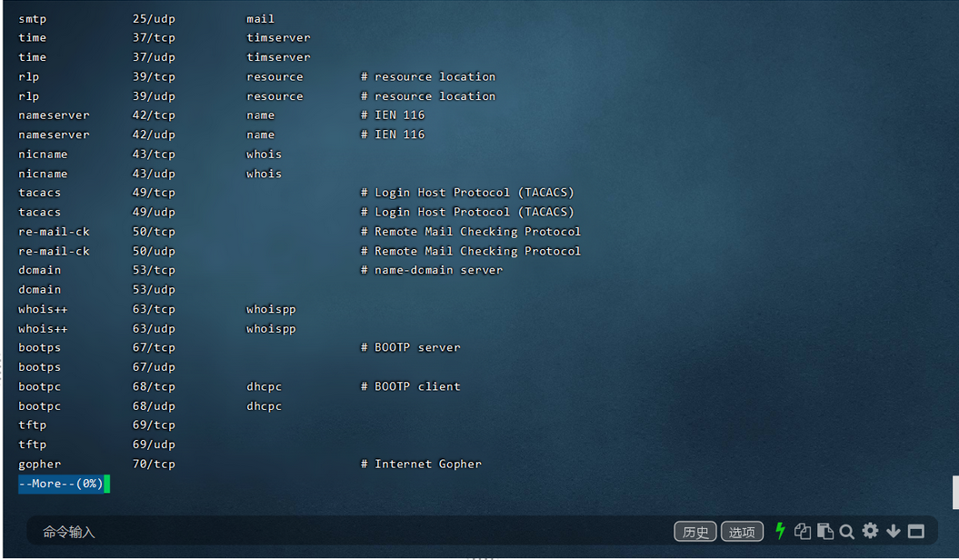Click the down arrow icon
This screenshot has height=560, width=959.
[893, 531]
